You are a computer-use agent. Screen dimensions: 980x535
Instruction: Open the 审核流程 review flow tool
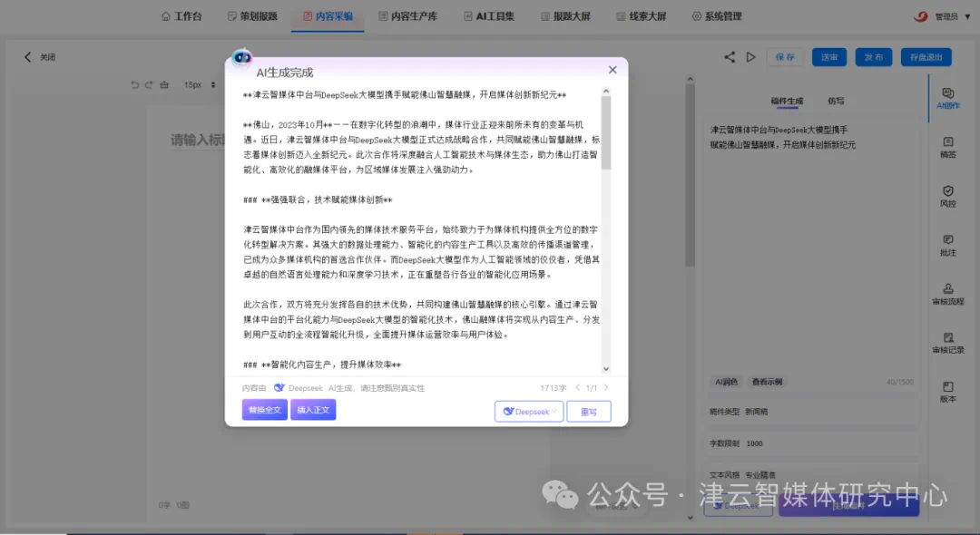coord(948,294)
